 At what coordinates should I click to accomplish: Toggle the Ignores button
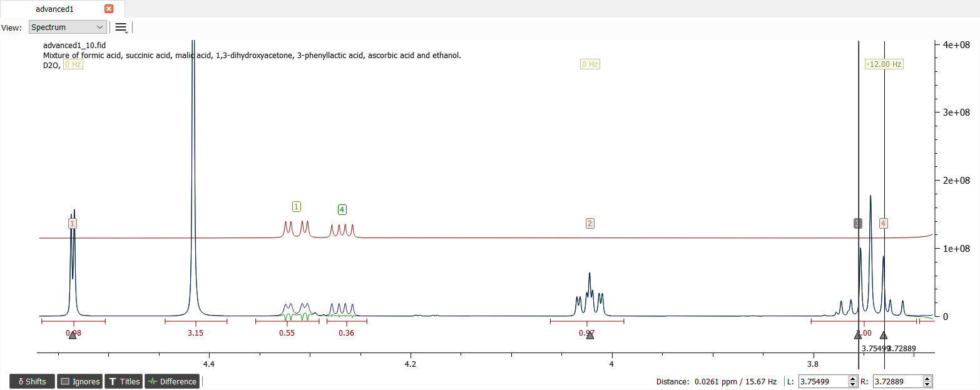pos(80,381)
